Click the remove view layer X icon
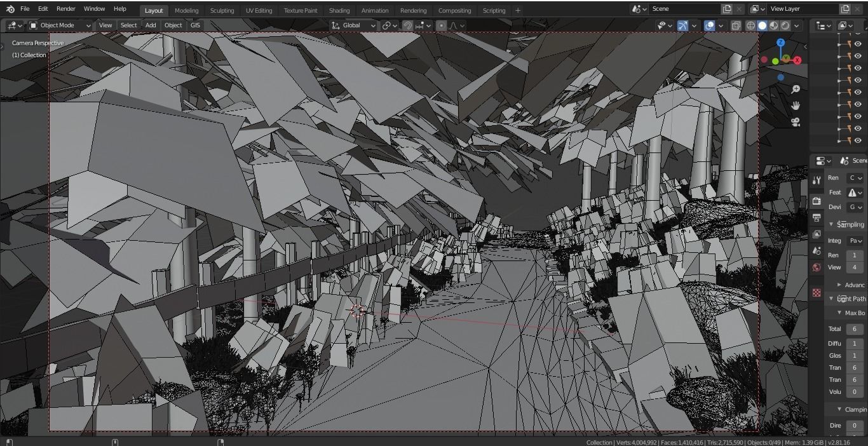This screenshot has width=868, height=446. 857,9
